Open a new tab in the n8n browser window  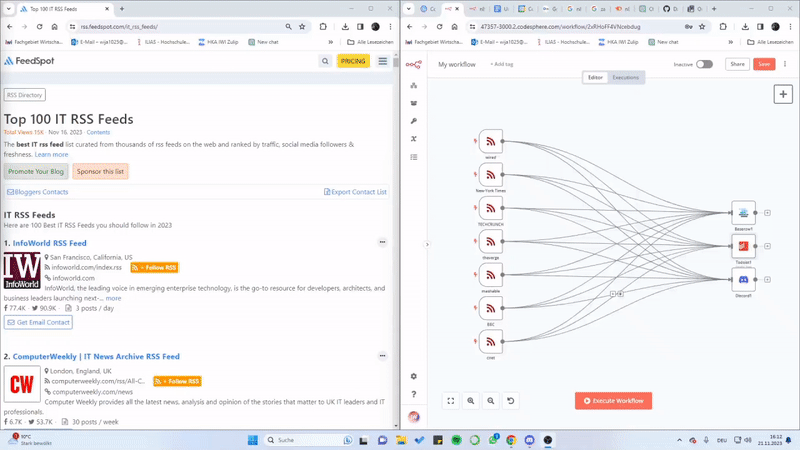tap(714, 9)
